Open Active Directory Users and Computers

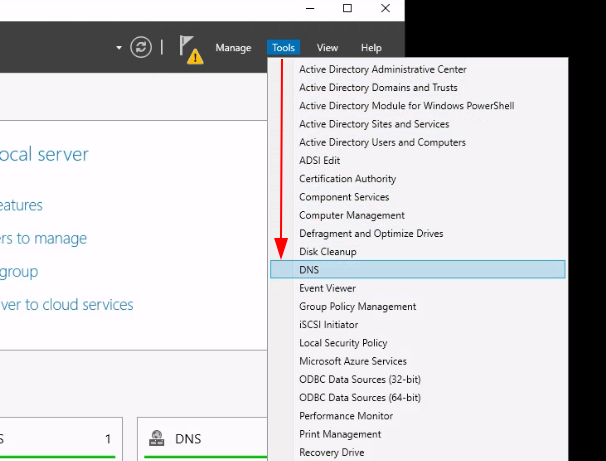click(x=418, y=142)
